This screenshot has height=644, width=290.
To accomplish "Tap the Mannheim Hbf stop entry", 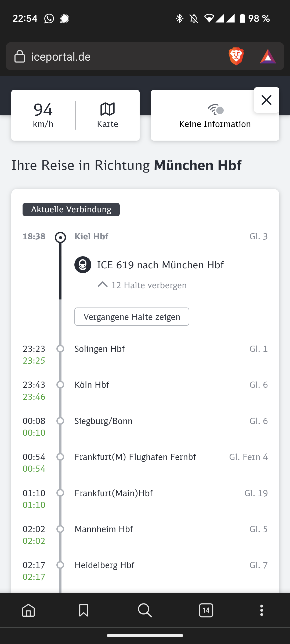I will click(104, 529).
